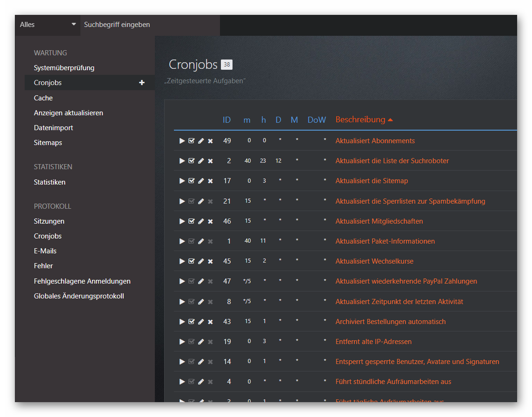The image size is (532, 417).
Task: Open Systemüberprüfung in the sidebar
Action: click(x=64, y=68)
